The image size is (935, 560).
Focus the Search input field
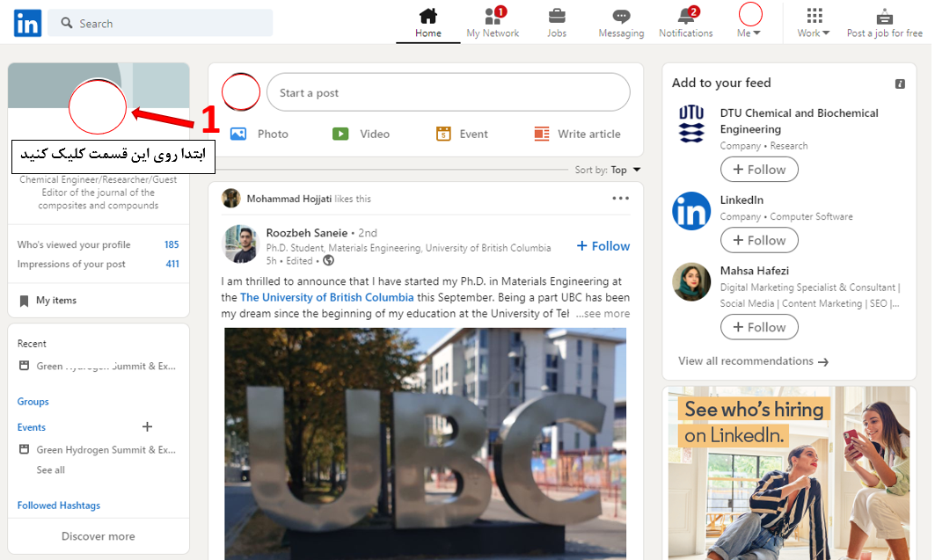point(160,23)
